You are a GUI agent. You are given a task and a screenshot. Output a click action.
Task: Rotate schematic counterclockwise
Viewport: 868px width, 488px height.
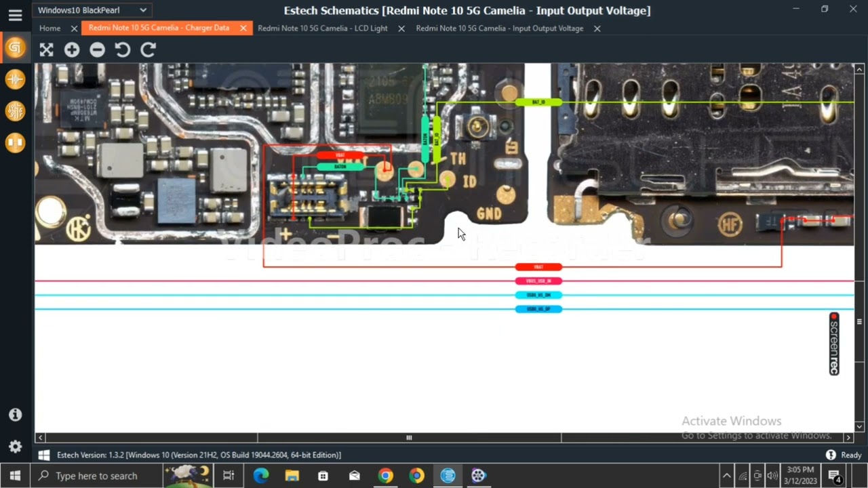tap(123, 49)
